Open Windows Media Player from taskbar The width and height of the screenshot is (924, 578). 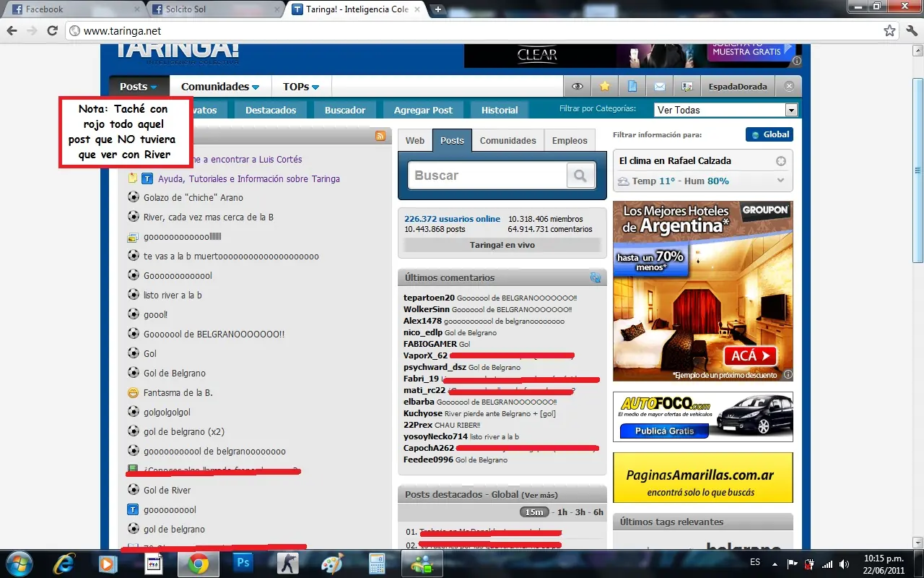click(108, 564)
